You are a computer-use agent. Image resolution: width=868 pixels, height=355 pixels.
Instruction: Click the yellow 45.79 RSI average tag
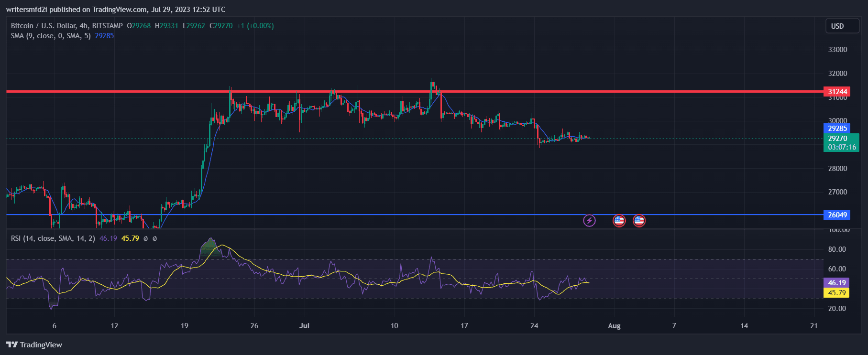tap(836, 293)
